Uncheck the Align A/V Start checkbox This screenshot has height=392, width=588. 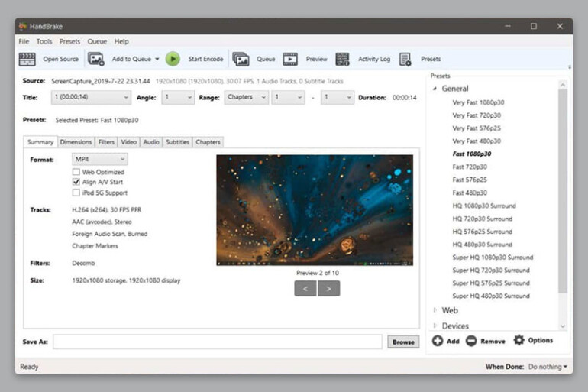click(x=76, y=182)
